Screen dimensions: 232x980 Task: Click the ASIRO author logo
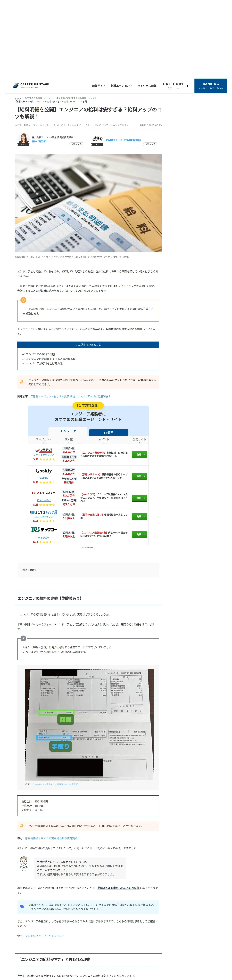point(97,139)
